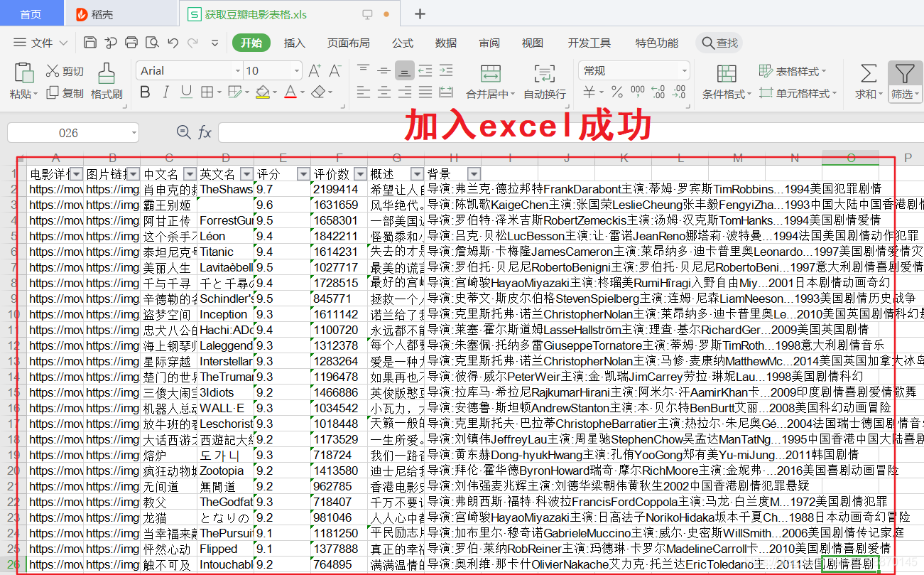
Task: Decrease decimal places
Action: pyautogui.click(x=680, y=92)
